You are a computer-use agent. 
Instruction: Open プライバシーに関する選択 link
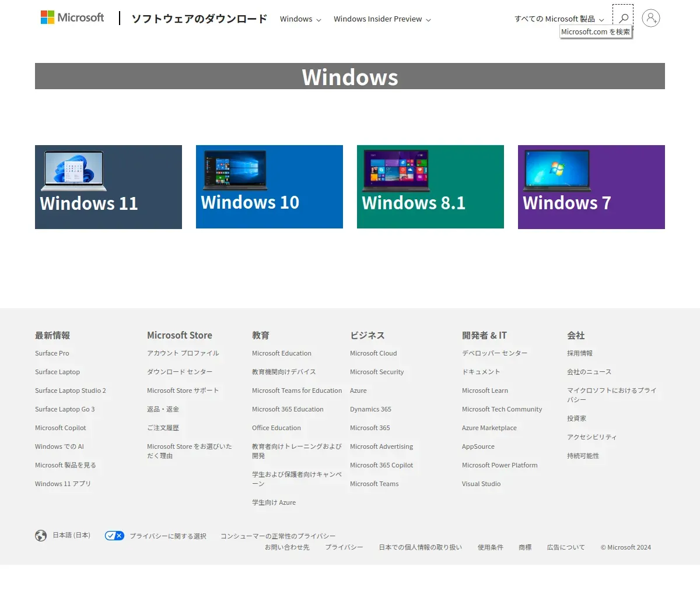168,536
